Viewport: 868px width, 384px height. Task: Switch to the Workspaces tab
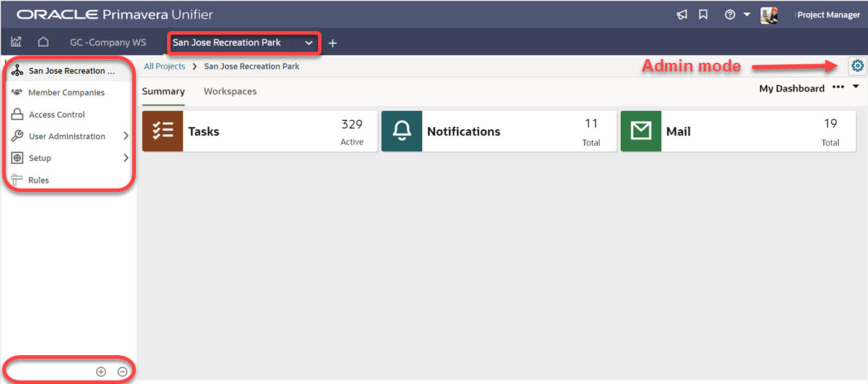[231, 92]
